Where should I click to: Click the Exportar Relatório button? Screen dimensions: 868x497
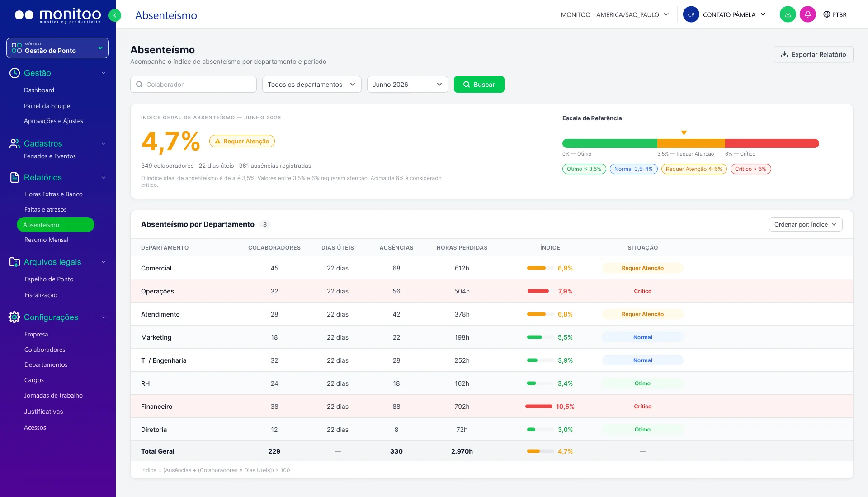(813, 54)
